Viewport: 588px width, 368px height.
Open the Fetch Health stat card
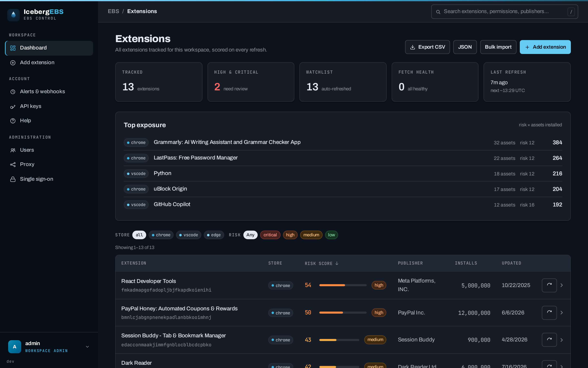[435, 82]
